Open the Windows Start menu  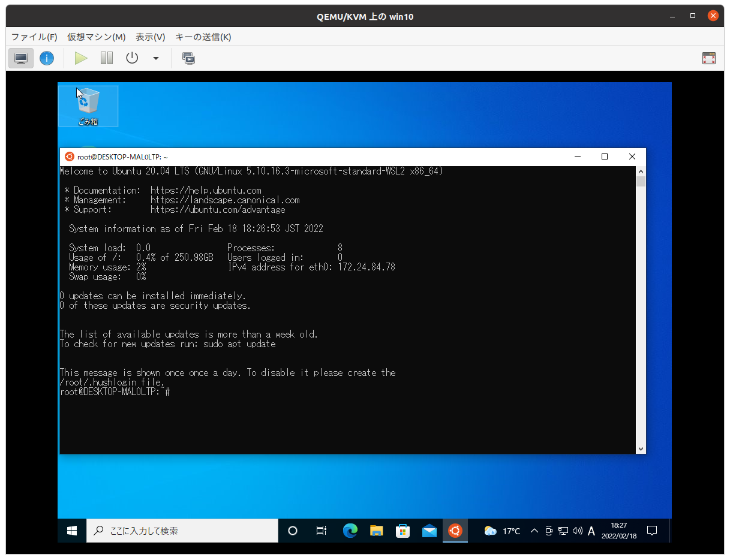(x=72, y=531)
